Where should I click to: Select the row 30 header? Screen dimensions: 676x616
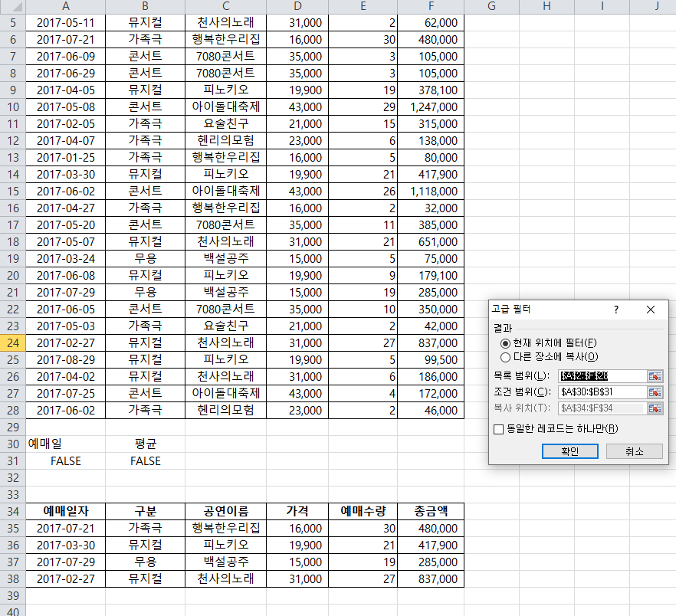tap(12, 444)
